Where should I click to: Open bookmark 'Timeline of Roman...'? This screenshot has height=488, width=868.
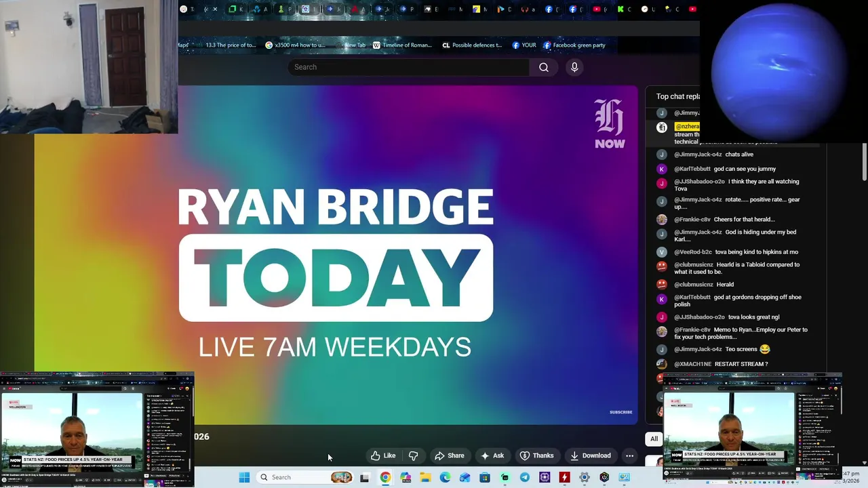(x=402, y=45)
